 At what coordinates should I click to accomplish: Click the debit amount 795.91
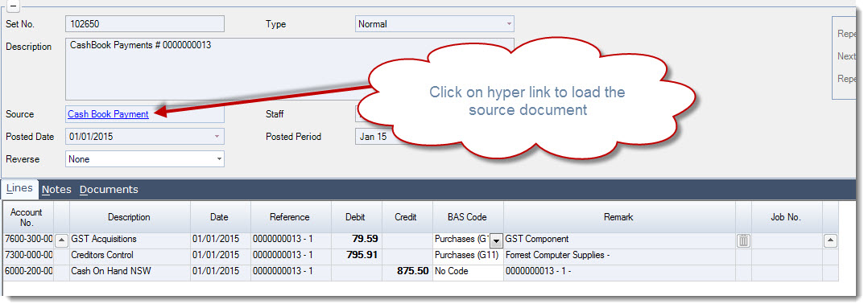(x=356, y=256)
